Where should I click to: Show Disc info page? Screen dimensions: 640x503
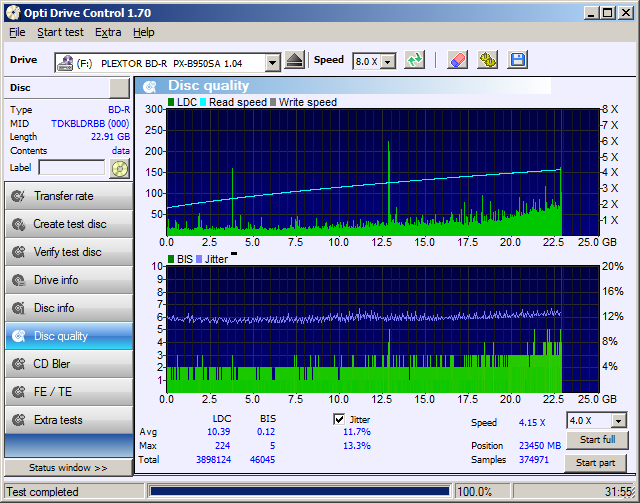click(69, 308)
